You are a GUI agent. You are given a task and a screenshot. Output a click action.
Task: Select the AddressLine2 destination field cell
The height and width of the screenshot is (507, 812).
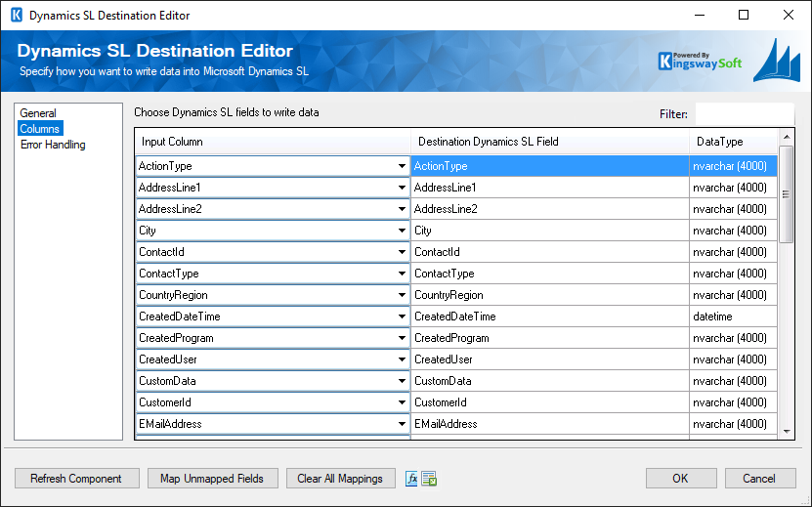pyautogui.click(x=550, y=209)
